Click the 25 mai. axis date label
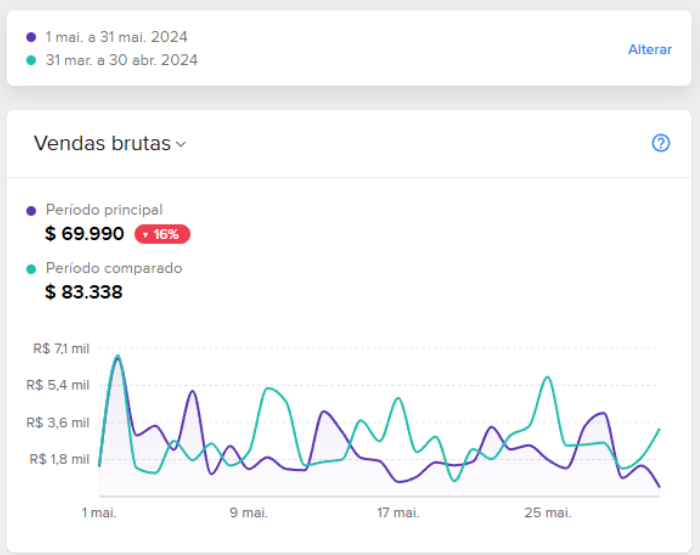The height and width of the screenshot is (555, 700). pos(548,513)
